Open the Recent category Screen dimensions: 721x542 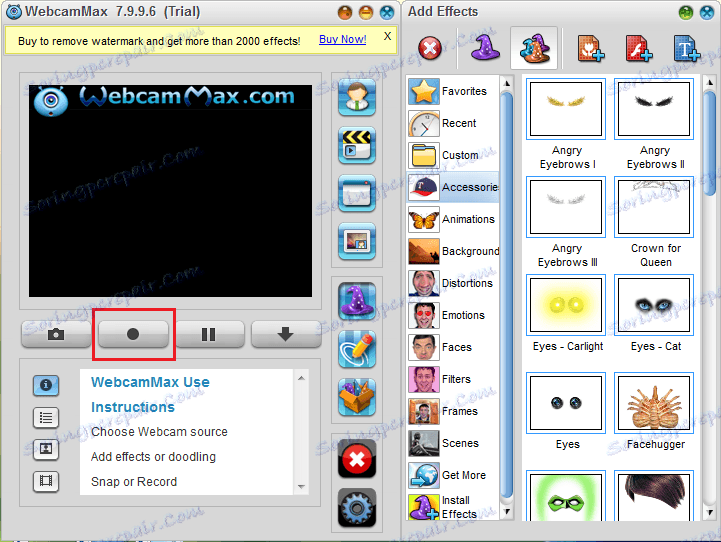tap(453, 123)
